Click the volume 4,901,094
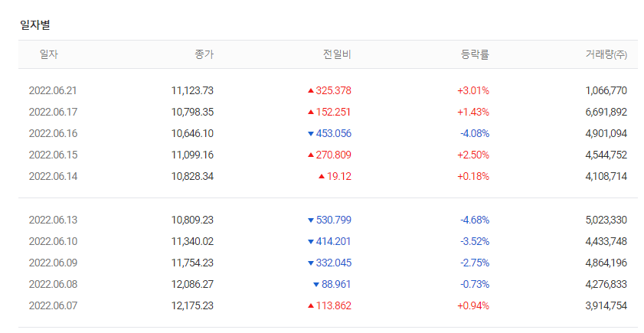Viewport: 644px width, 333px height. 606,133
